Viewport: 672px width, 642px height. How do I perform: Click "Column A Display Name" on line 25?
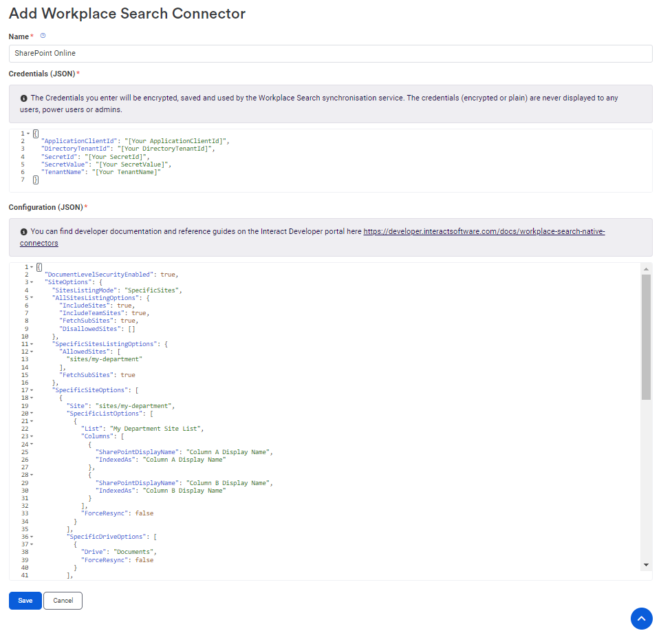(228, 452)
